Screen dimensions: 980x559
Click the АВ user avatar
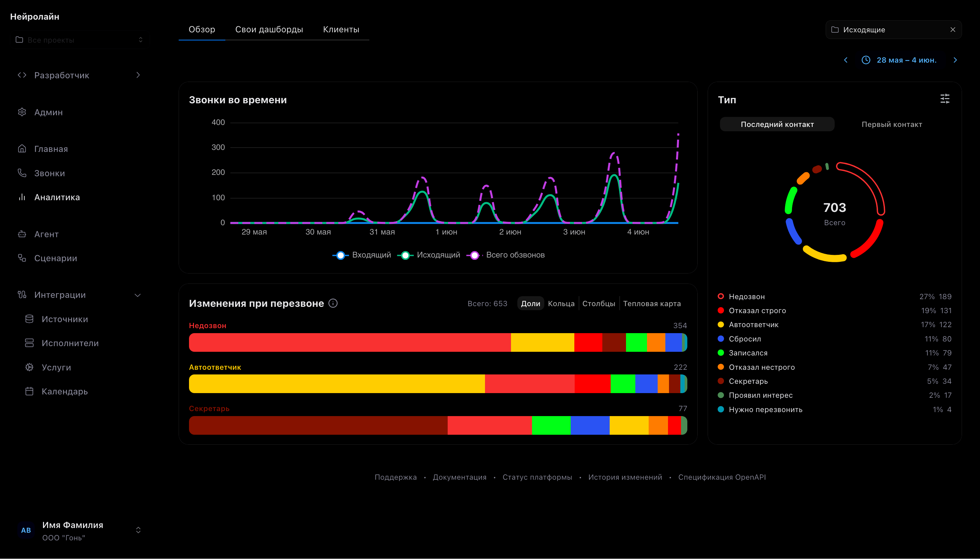26,530
